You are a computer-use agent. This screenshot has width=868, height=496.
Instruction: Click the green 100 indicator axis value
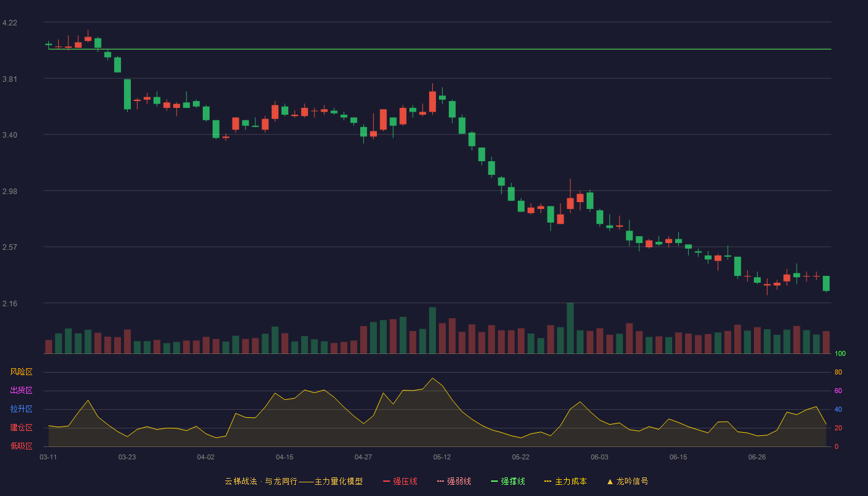pos(840,354)
